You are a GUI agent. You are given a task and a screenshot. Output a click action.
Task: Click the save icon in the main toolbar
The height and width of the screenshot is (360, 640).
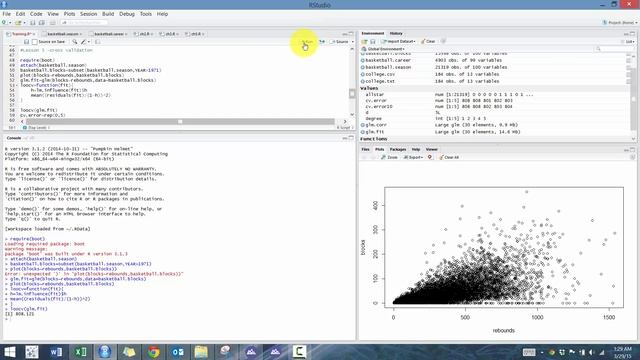(x=33, y=23)
